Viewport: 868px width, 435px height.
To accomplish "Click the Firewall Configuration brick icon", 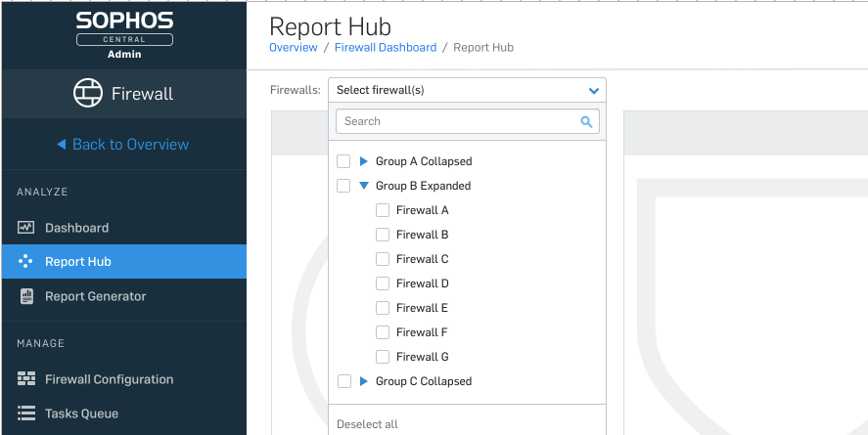I will (26, 379).
